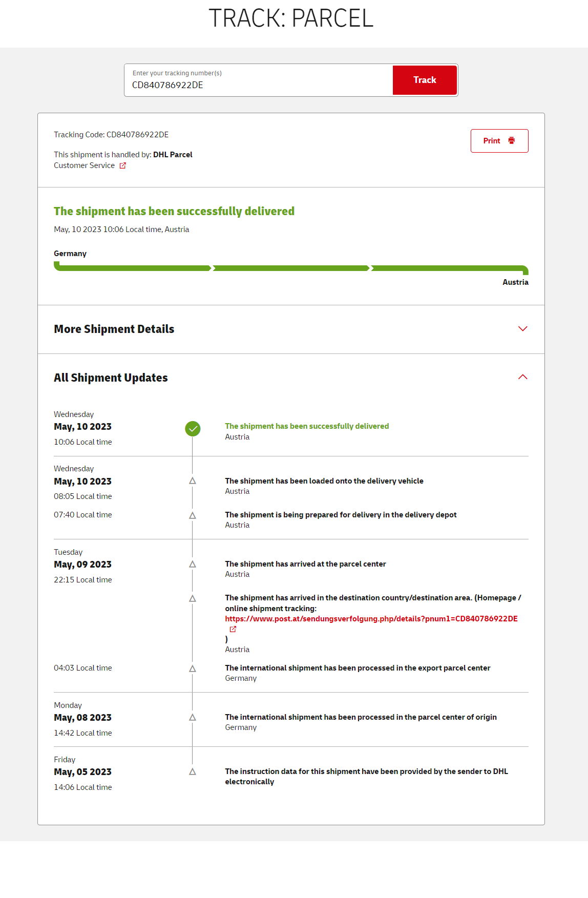This screenshot has width=588, height=898.
Task: Click external link icon below post.at URL
Action: click(x=233, y=629)
